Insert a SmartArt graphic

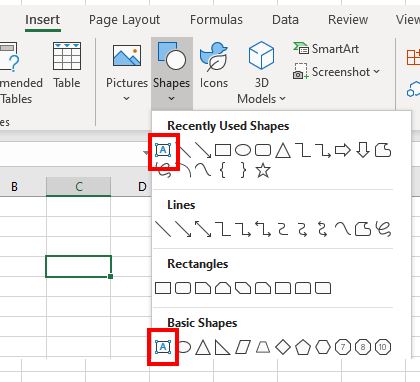tap(326, 49)
